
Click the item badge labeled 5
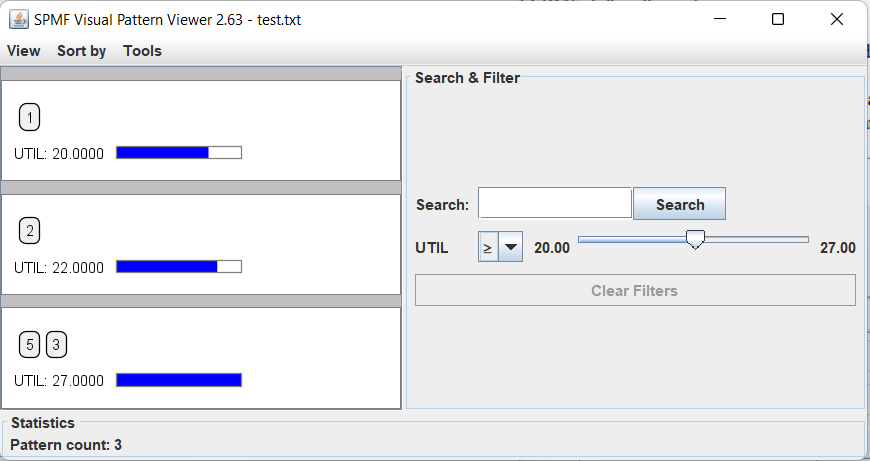click(x=30, y=346)
